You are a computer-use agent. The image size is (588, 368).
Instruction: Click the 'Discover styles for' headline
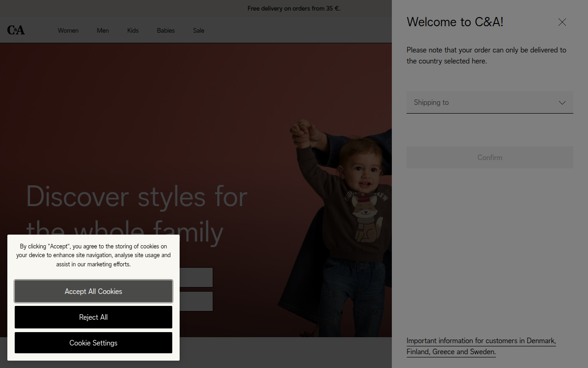click(136, 196)
